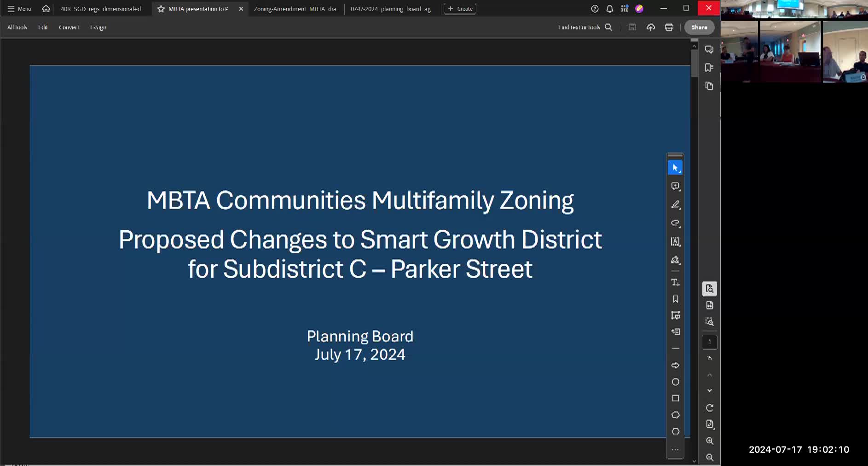Choose the Rectangle shape tool
This screenshot has width=868, height=466.
(675, 398)
